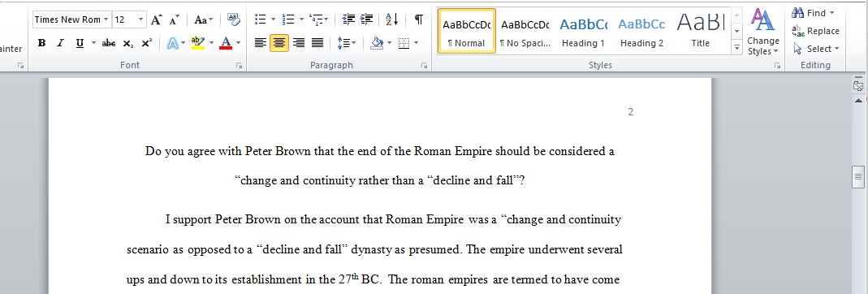This screenshot has width=868, height=294.
Task: Click the Multilevel List icon
Action: (316, 20)
